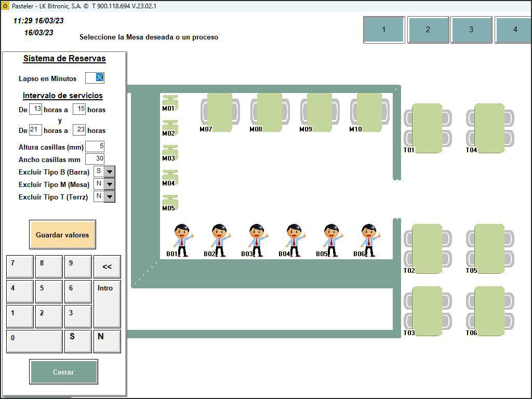Click the Cerrar button
The image size is (532, 399).
63,372
